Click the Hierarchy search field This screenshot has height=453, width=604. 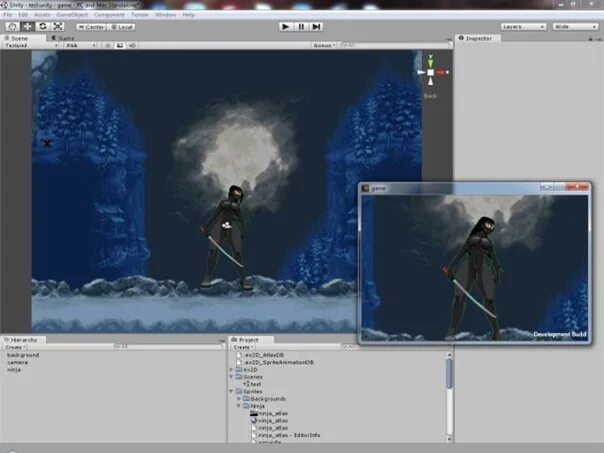(x=168, y=347)
